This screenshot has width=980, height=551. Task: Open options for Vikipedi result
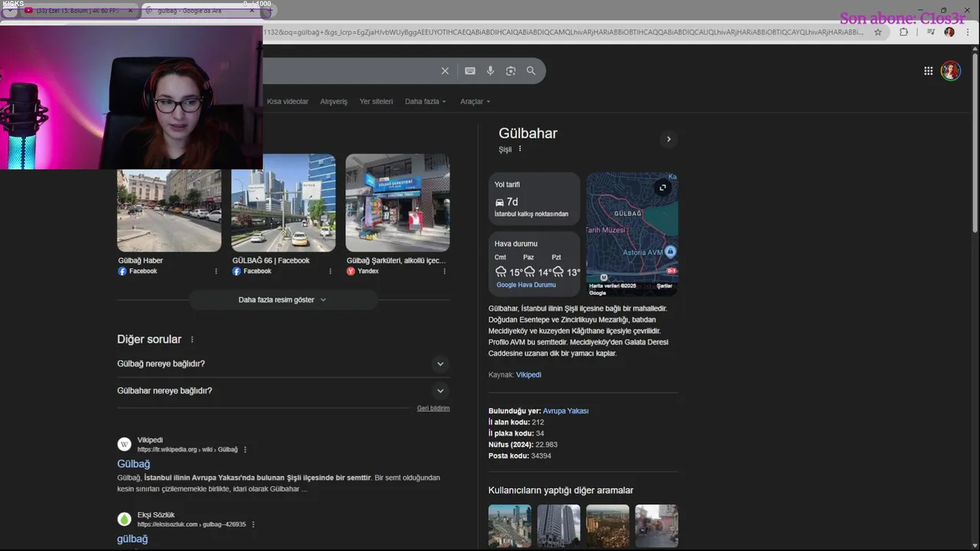pyautogui.click(x=245, y=449)
